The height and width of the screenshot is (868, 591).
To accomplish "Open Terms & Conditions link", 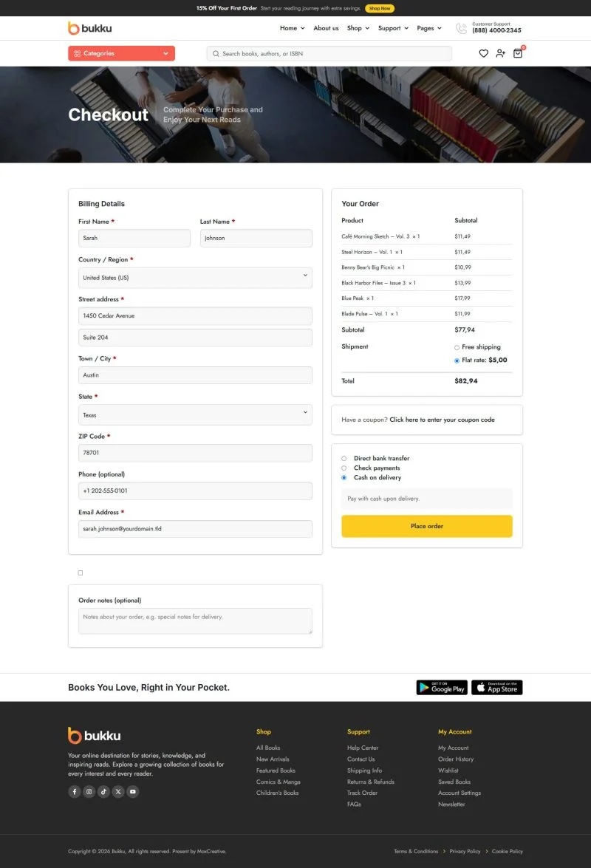I will coord(416,852).
